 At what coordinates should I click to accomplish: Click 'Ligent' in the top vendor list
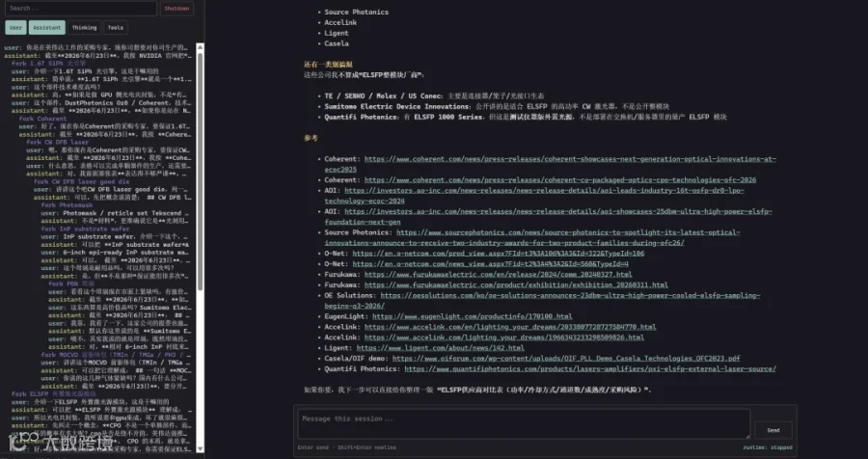click(x=337, y=33)
